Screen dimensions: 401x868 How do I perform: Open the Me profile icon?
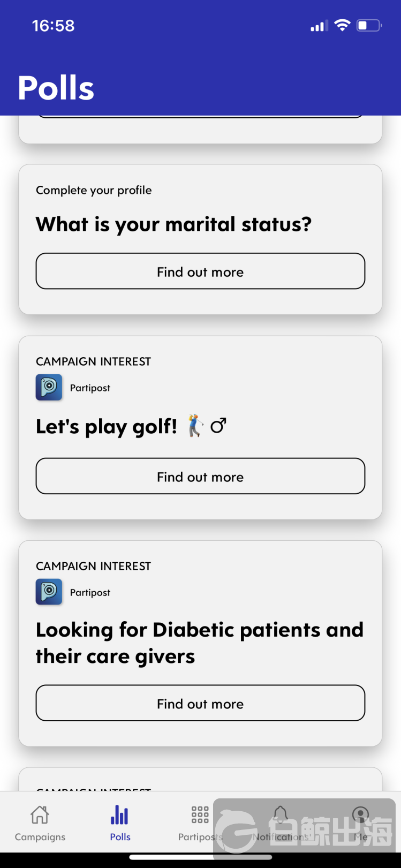361,815
